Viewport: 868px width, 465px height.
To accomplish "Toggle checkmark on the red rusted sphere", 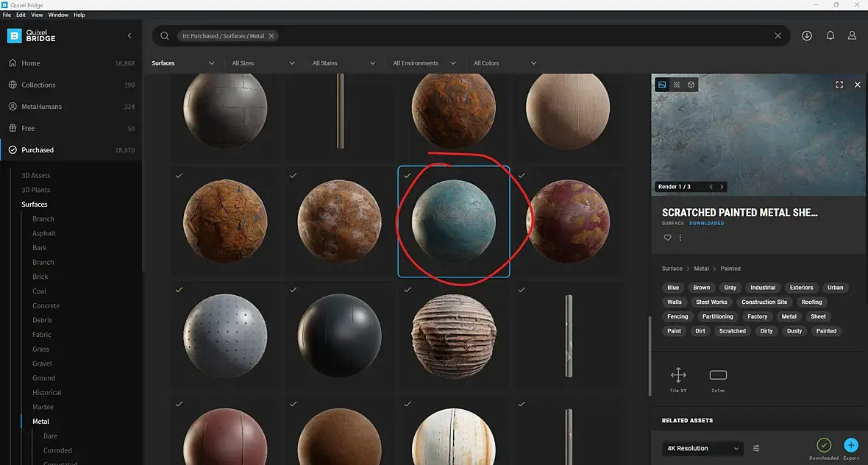I will click(522, 176).
